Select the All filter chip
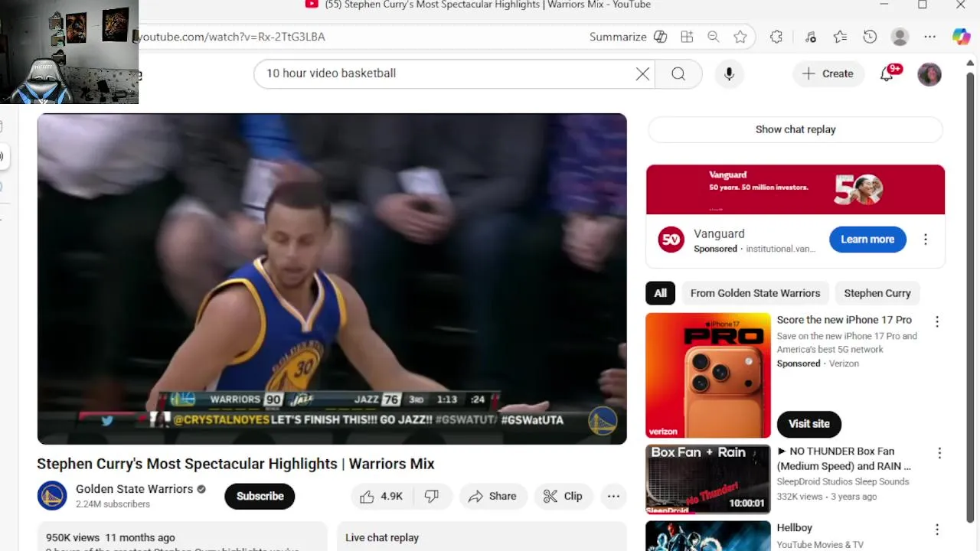 point(660,293)
